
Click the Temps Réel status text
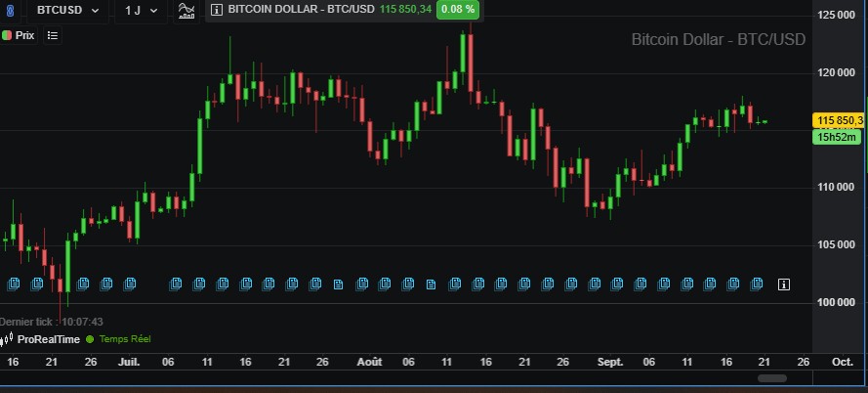(125, 339)
